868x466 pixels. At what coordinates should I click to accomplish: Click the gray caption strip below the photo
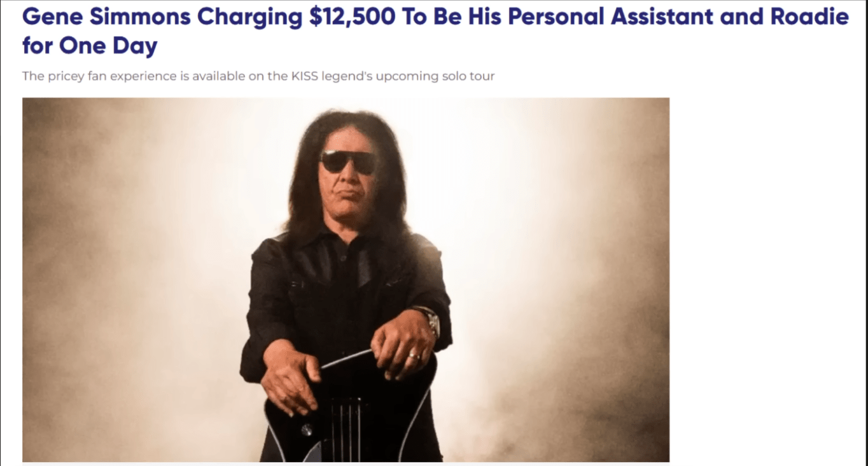pyautogui.click(x=346, y=464)
